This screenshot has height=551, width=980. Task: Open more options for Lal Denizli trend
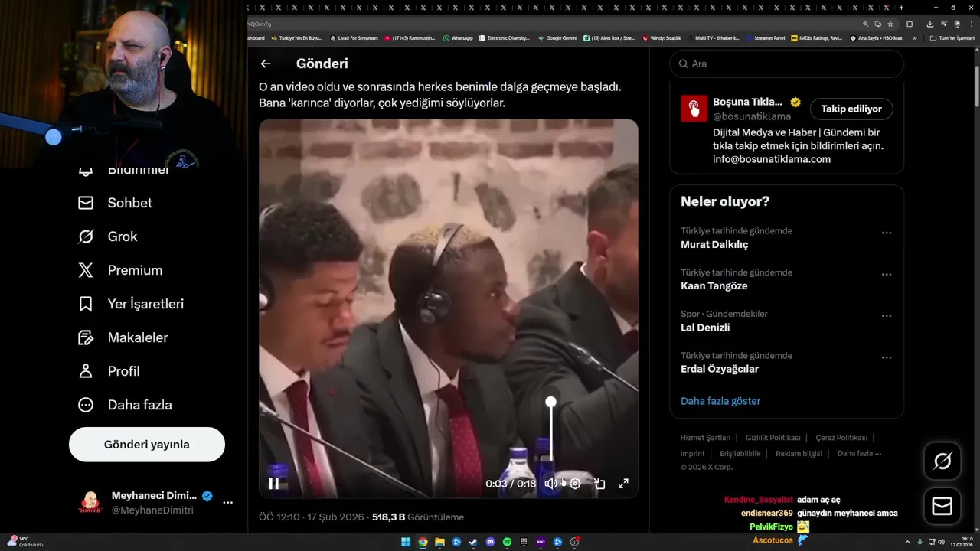click(x=887, y=315)
